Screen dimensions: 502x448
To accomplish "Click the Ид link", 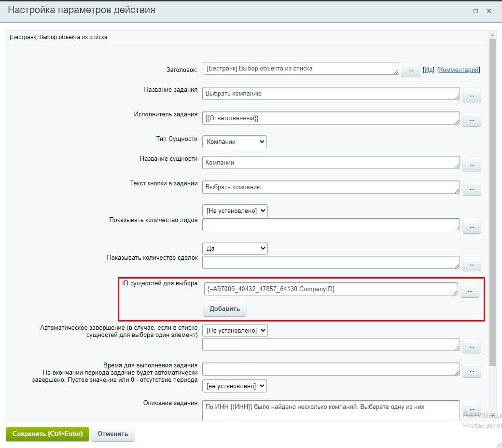I will coord(428,70).
